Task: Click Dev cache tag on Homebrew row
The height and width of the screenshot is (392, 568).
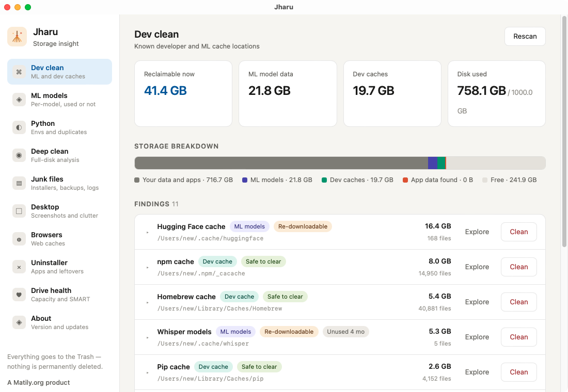Action: 239,297
